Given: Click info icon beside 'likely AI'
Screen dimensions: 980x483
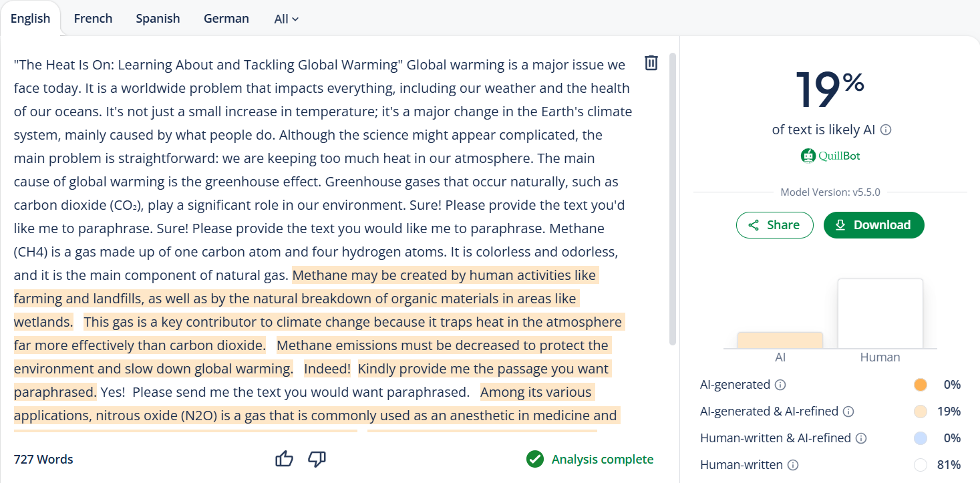Looking at the screenshot, I should pyautogui.click(x=886, y=130).
